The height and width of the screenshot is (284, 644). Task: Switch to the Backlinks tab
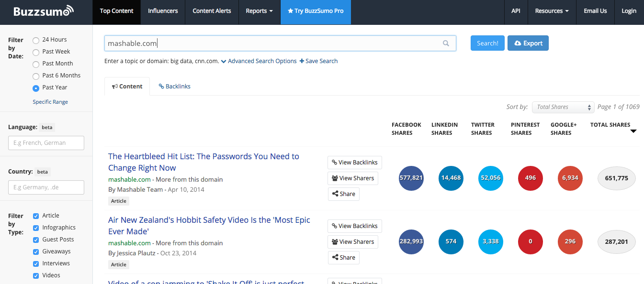click(x=175, y=87)
